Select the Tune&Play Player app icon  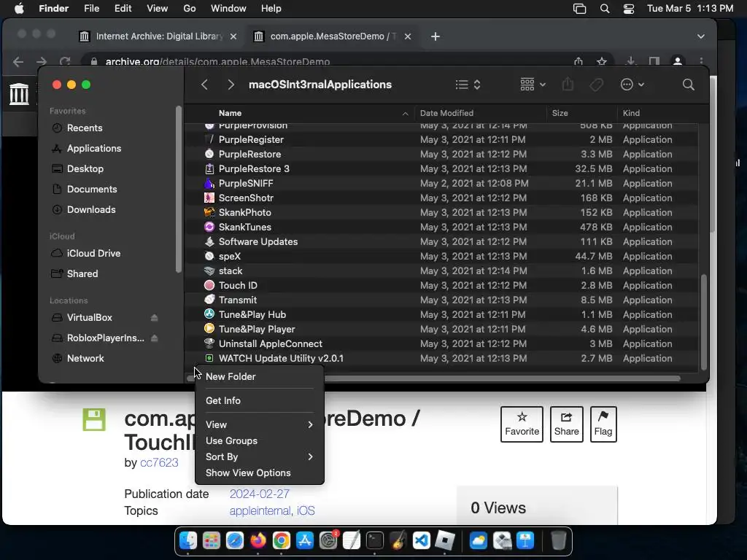point(209,329)
